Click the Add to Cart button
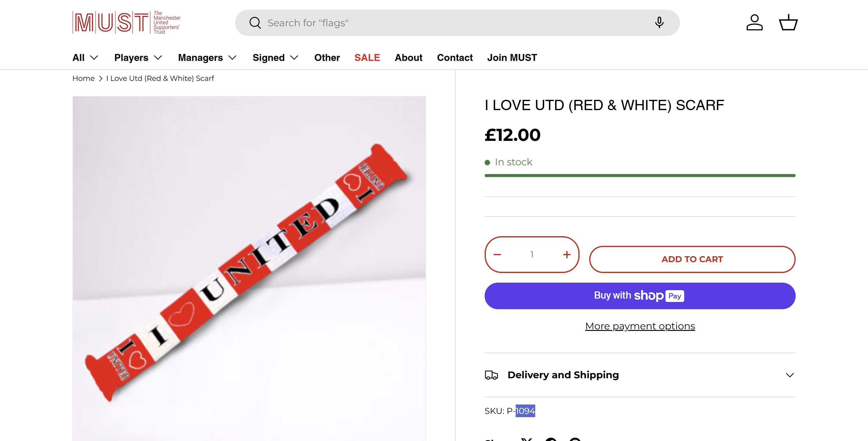This screenshot has width=868, height=441. point(692,259)
